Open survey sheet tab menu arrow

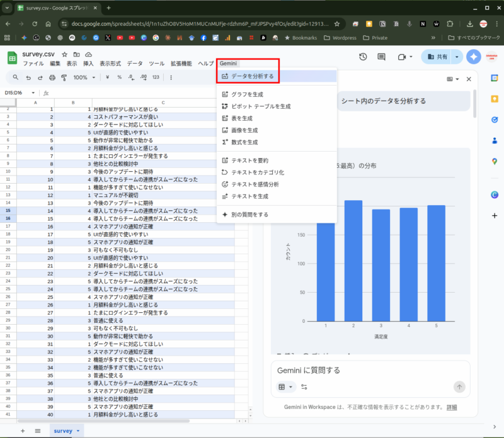[79, 430]
